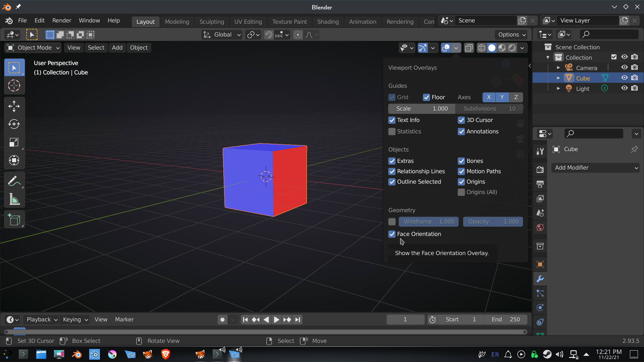Screen dimensions: 644x362
Task: Switch to rendered viewport shading
Action: point(512,48)
